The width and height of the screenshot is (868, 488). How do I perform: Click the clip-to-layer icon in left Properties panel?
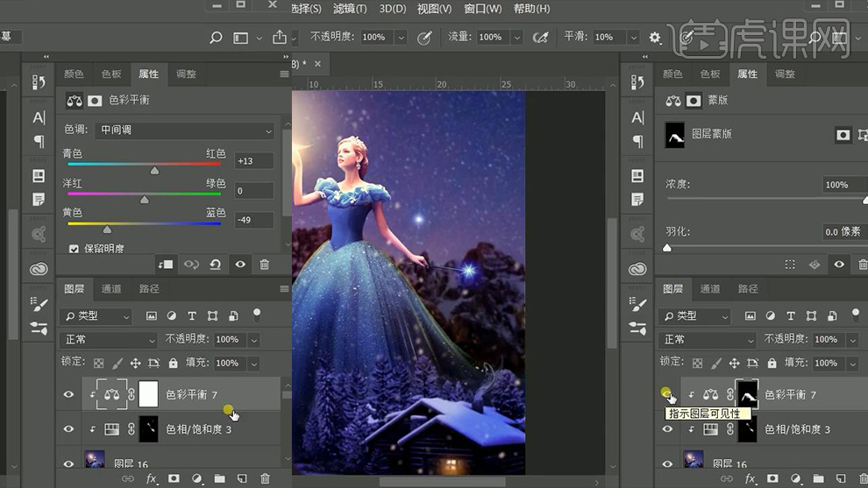coord(166,264)
